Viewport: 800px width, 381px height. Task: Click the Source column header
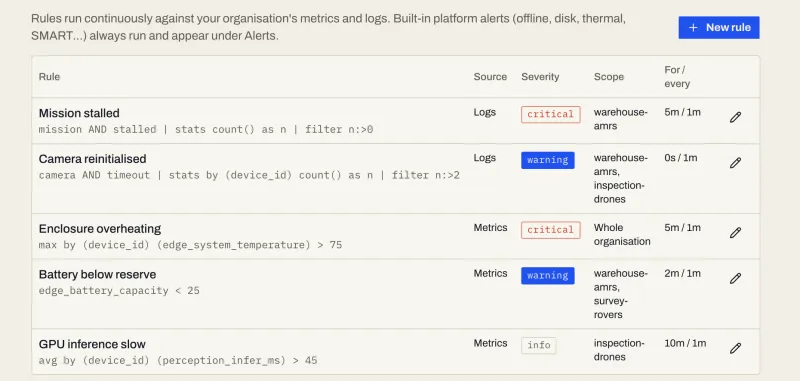tap(490, 77)
